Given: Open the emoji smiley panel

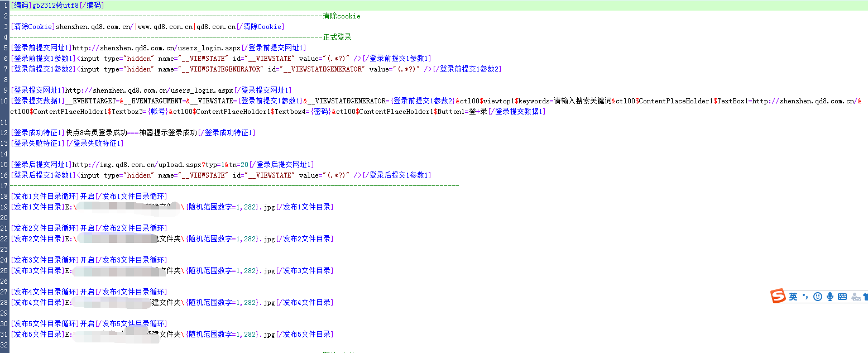Looking at the screenshot, I should click(x=817, y=297).
